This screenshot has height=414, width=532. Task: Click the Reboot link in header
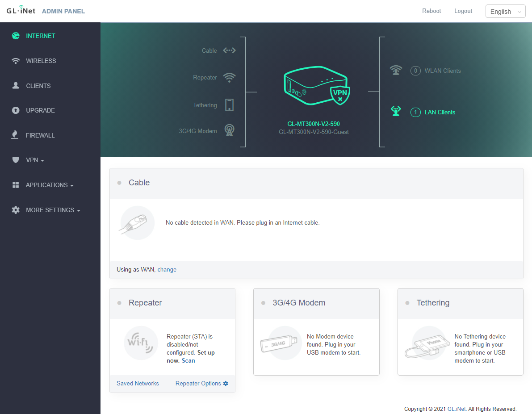pyautogui.click(x=431, y=11)
